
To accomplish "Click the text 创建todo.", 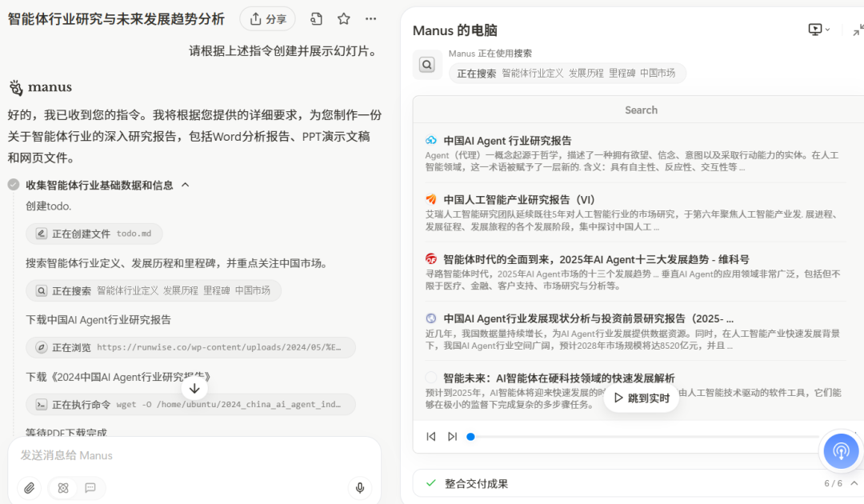I will click(x=49, y=206).
